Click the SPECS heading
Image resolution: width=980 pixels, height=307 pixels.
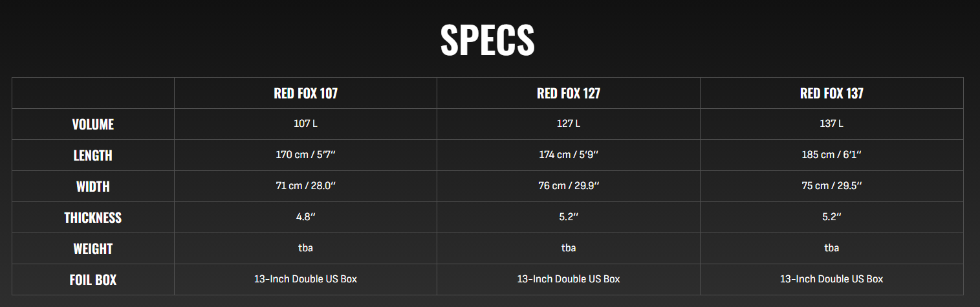point(487,40)
